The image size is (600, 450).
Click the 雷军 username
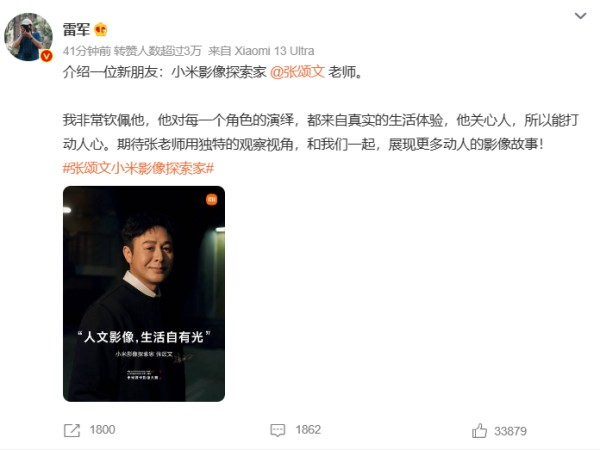click(x=76, y=29)
